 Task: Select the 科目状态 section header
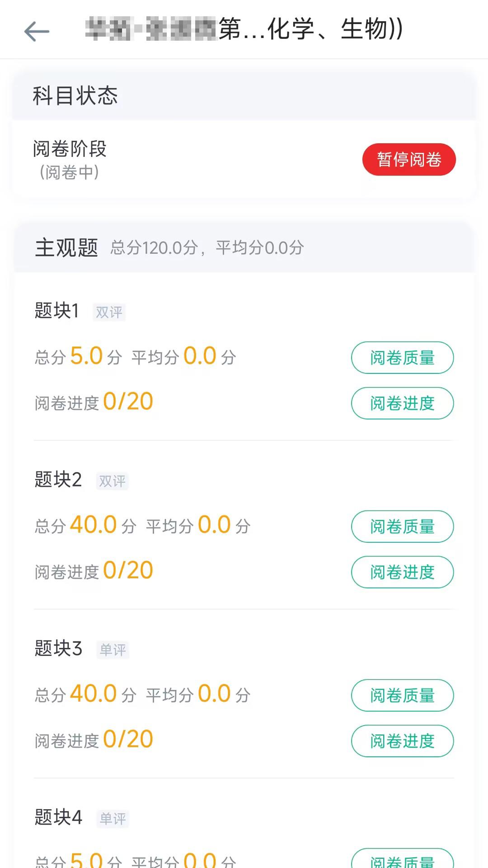75,96
